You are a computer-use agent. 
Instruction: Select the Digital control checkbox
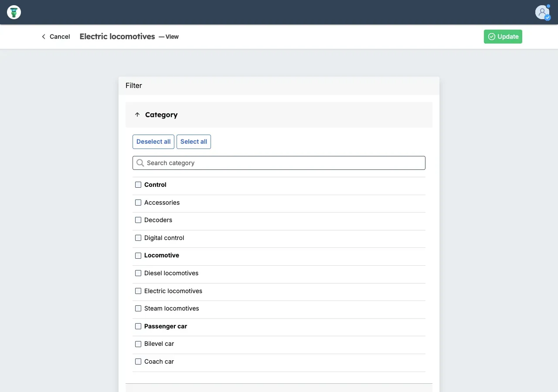pos(138,238)
